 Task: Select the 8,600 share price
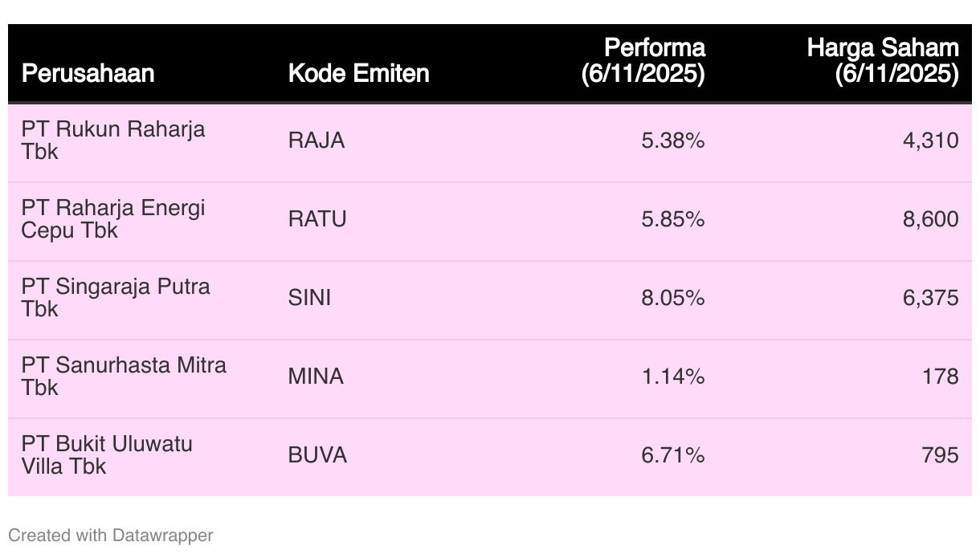tap(931, 219)
